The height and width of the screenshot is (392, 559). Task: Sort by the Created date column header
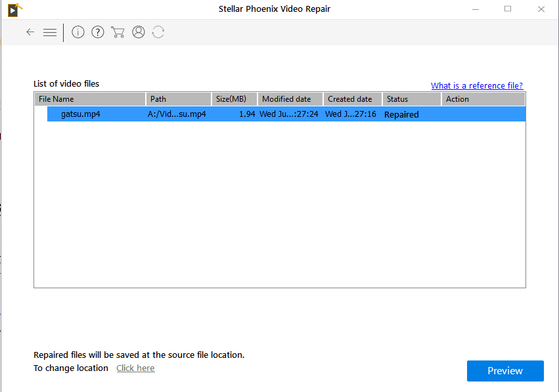pyautogui.click(x=353, y=99)
